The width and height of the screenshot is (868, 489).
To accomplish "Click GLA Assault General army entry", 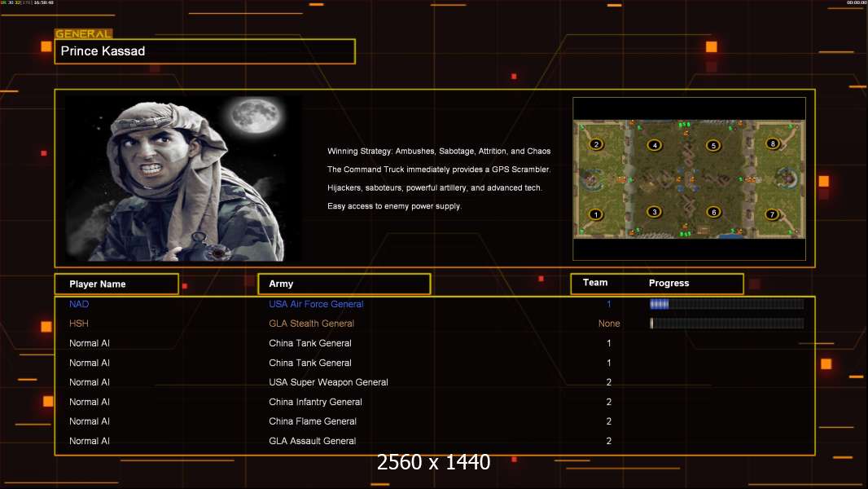I will tap(312, 441).
